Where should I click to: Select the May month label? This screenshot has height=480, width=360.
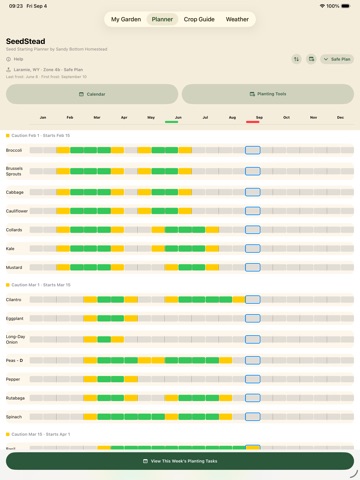[x=151, y=117]
